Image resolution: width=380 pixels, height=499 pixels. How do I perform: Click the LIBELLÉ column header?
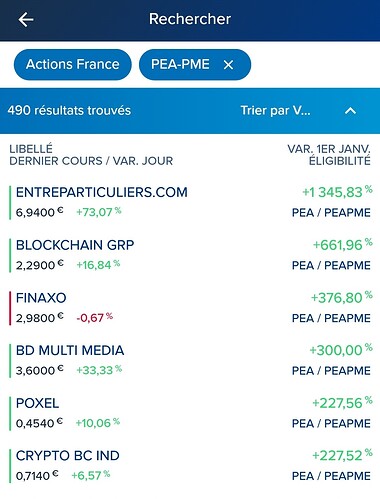pyautogui.click(x=31, y=149)
